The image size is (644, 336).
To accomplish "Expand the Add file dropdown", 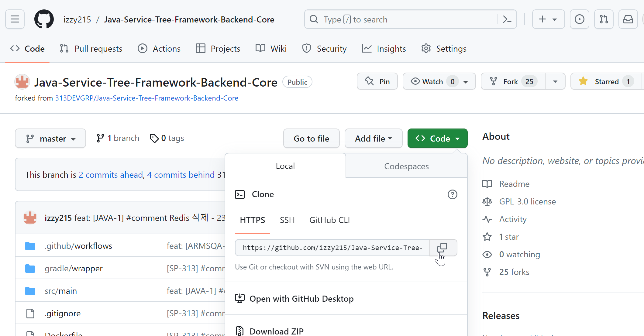I will (374, 139).
